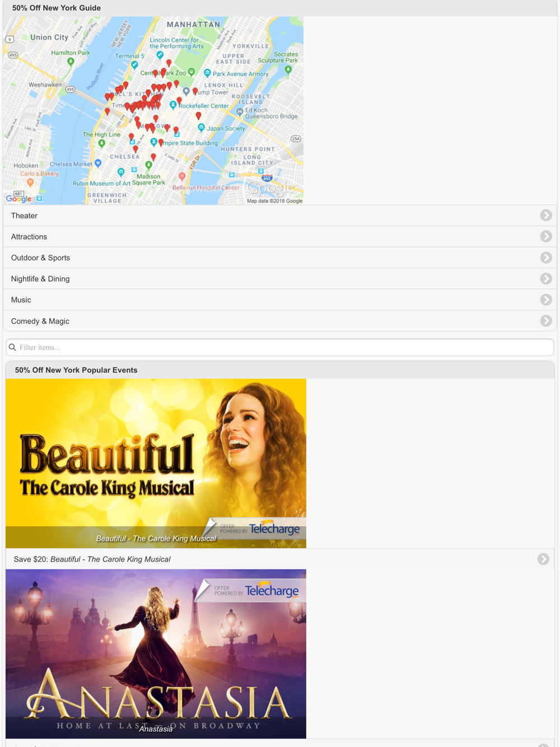Image resolution: width=560 pixels, height=747 pixels.
Task: Open the Anastasia Broadway poster image
Action: (x=156, y=654)
